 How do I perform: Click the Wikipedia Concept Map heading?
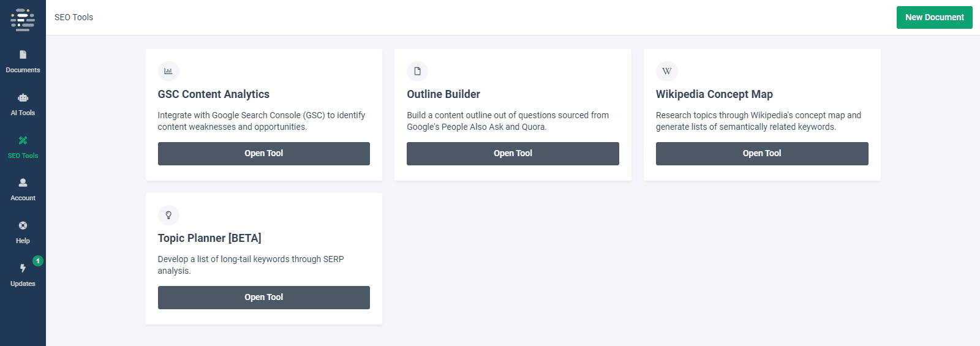[714, 94]
